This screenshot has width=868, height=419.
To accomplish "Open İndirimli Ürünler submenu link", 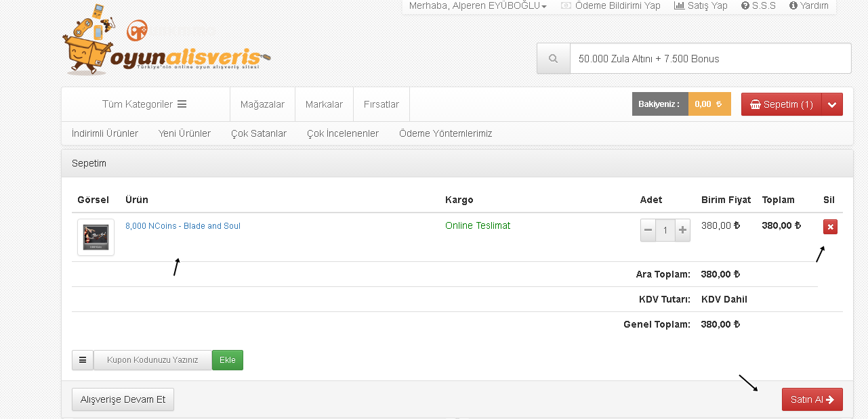I will [x=105, y=133].
